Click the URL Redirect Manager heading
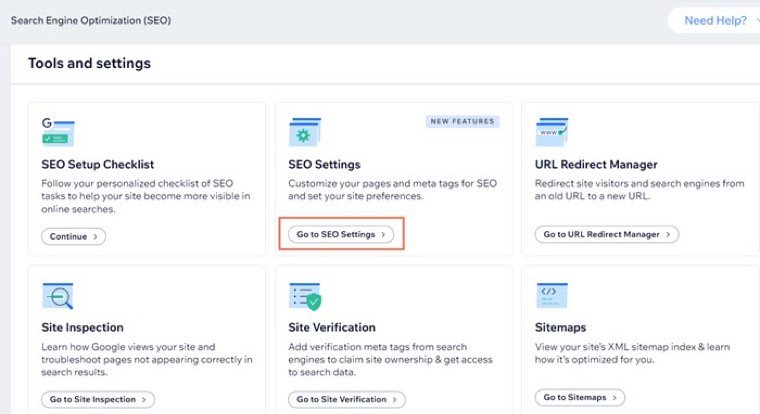This screenshot has height=414, width=760. 596,164
